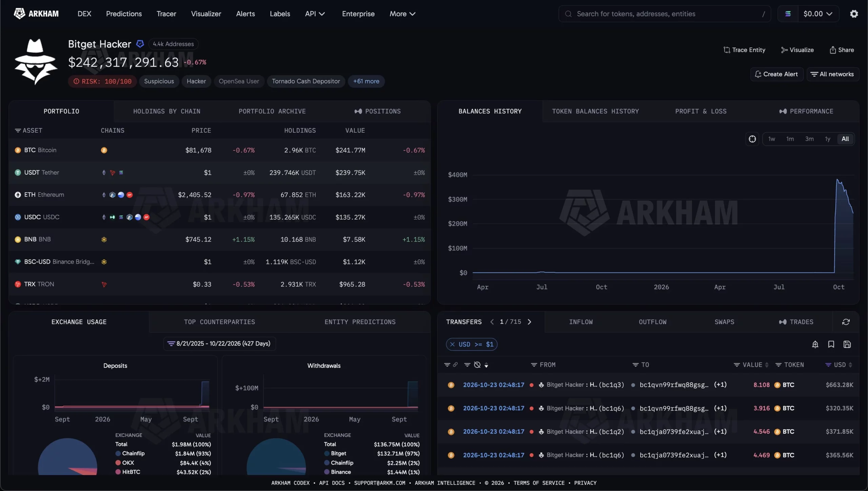
Task: Click the Trace Entity button
Action: [744, 50]
